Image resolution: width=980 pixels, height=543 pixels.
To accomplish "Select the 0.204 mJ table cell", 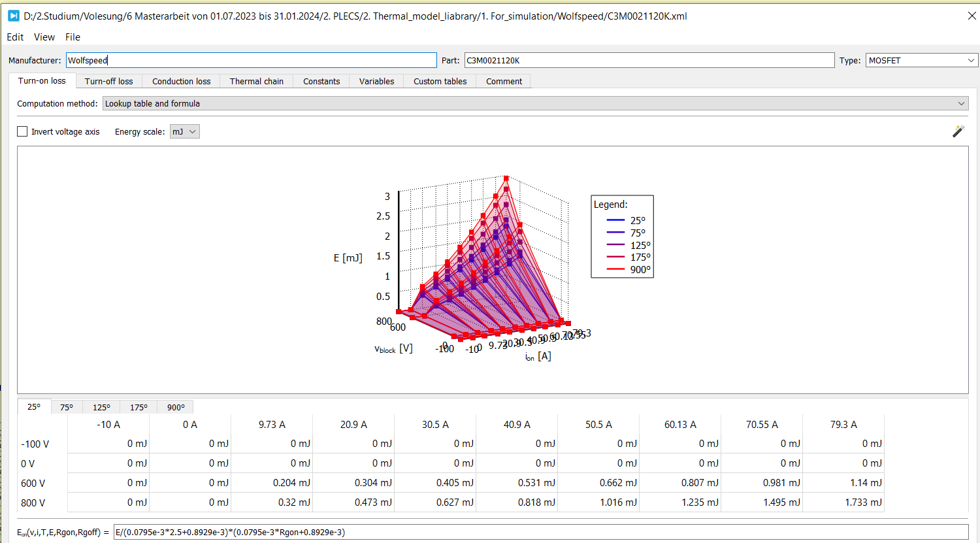I will 272,483.
